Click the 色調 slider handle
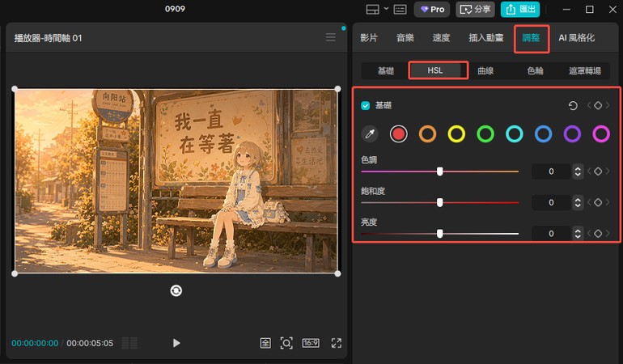623x364 pixels. [x=440, y=171]
